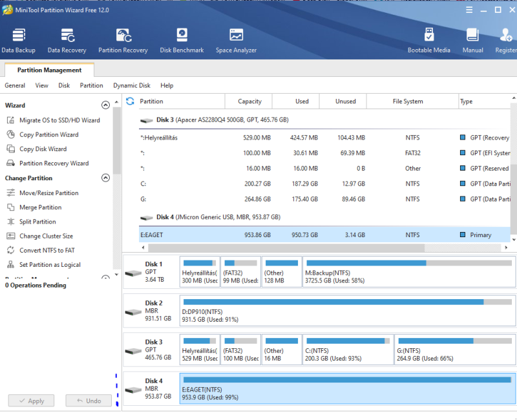Viewport: 517px width, 420px height.
Task: Open the View menu
Action: coord(41,85)
